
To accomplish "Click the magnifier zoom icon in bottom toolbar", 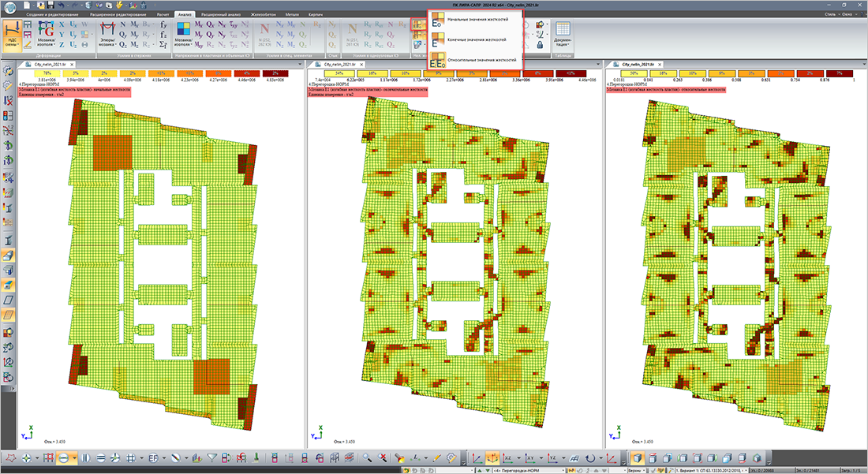I will (366, 458).
